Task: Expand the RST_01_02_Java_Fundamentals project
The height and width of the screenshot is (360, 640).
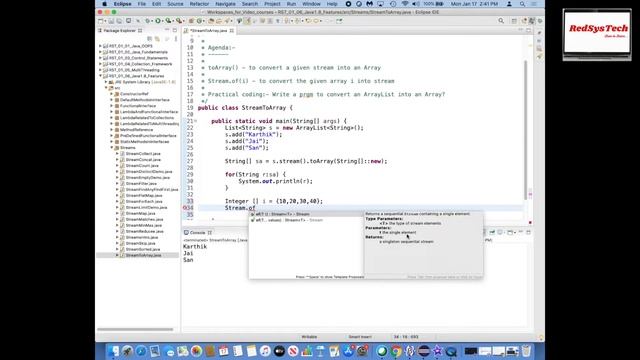Action: (x=100, y=52)
